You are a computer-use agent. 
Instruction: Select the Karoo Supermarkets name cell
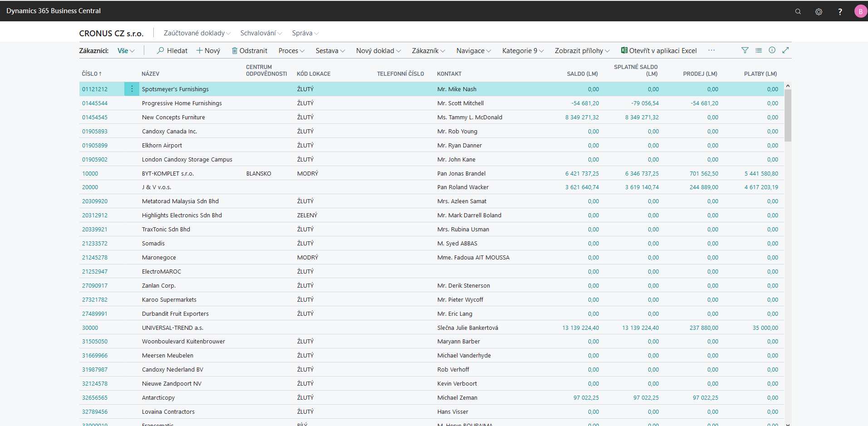pos(169,300)
